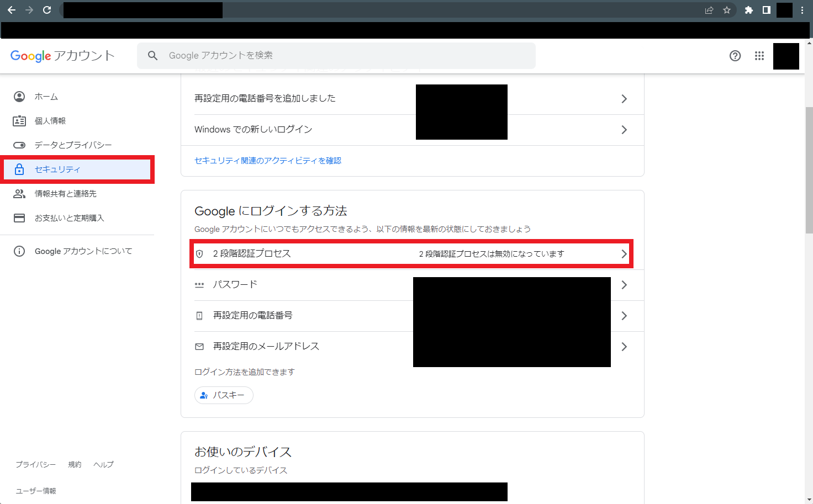Screen dimensions: 813x504
Task: Click 再設定用の電話番号を追加しました text
Action: click(265, 98)
